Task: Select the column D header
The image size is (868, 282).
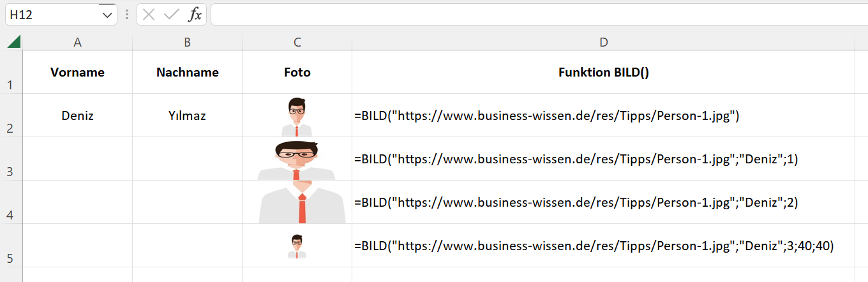Action: 604,42
